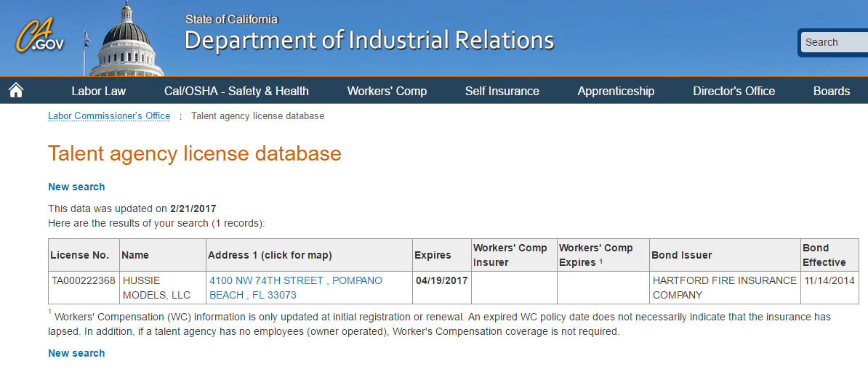The image size is (868, 385).
Task: Click the Department of Industrial Relations title
Action: 369,41
